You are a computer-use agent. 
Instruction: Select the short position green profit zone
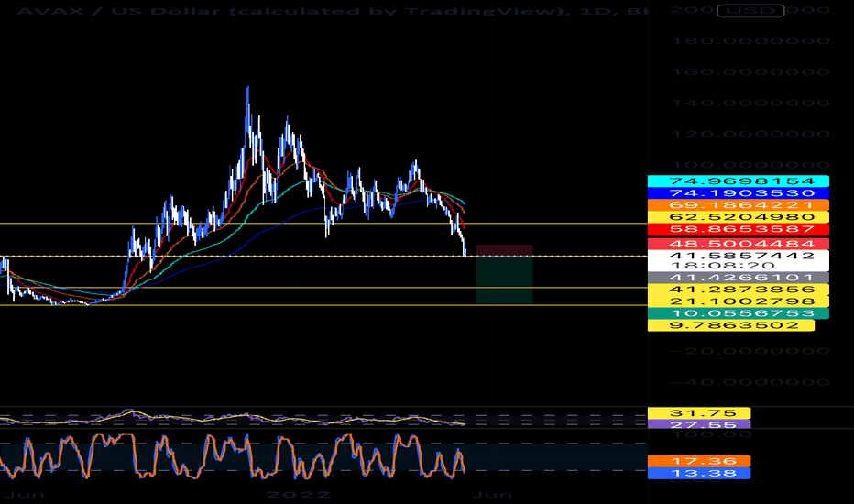pyautogui.click(x=504, y=280)
